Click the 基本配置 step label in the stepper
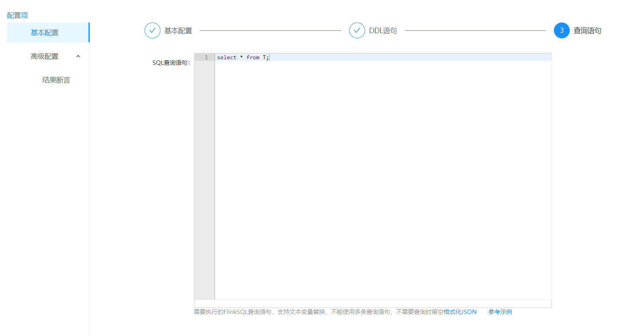 pos(178,31)
